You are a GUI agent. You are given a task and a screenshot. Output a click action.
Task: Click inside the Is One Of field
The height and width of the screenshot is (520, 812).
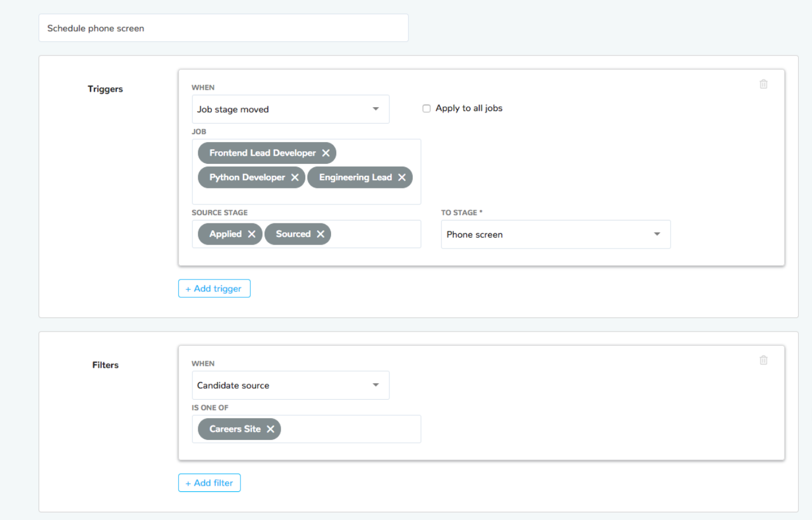pos(349,429)
